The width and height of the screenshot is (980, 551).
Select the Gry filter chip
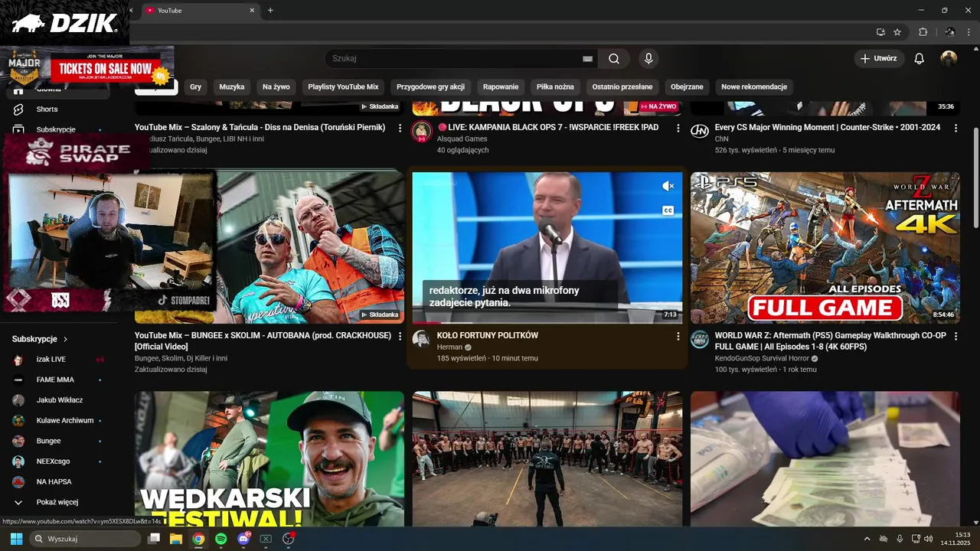point(195,87)
